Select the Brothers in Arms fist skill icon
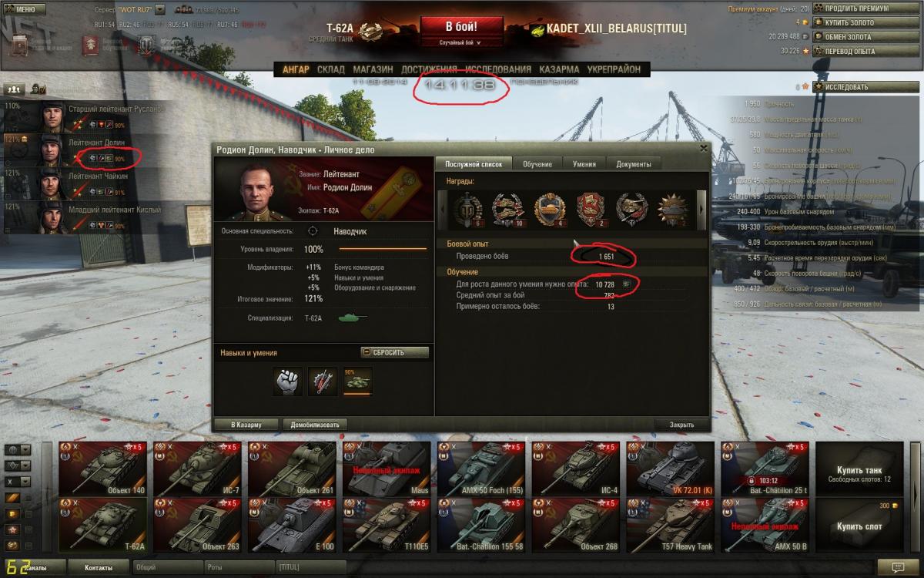This screenshot has width=924, height=578. (x=287, y=381)
